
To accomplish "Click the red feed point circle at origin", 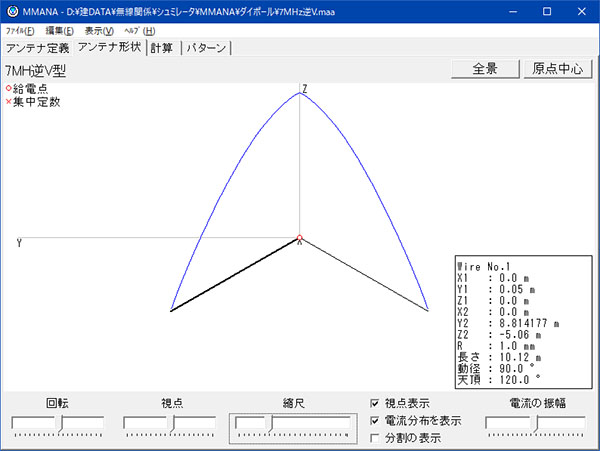I will 300,238.
